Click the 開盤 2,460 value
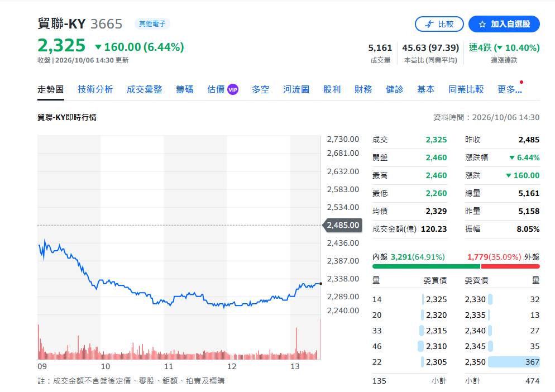The image size is (555, 392). click(x=436, y=157)
